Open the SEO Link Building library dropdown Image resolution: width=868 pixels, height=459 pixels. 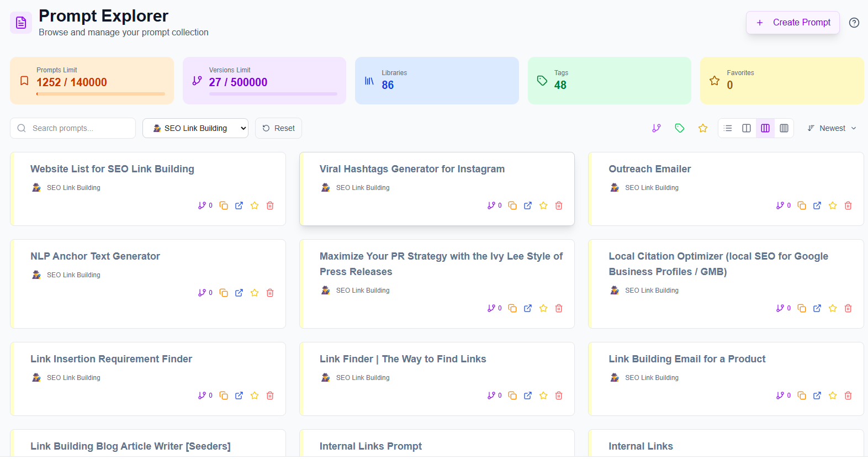(x=195, y=128)
